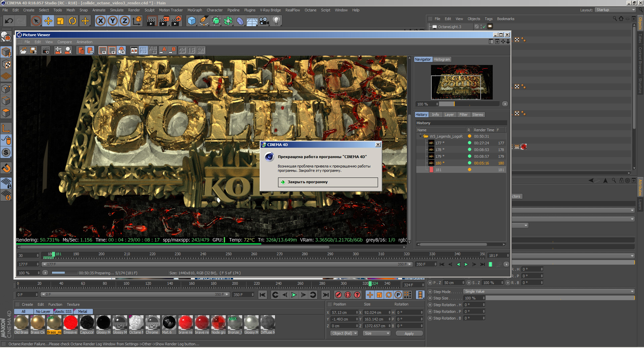Add a Floor environment object
This screenshot has width=644, height=348.
(x=252, y=21)
